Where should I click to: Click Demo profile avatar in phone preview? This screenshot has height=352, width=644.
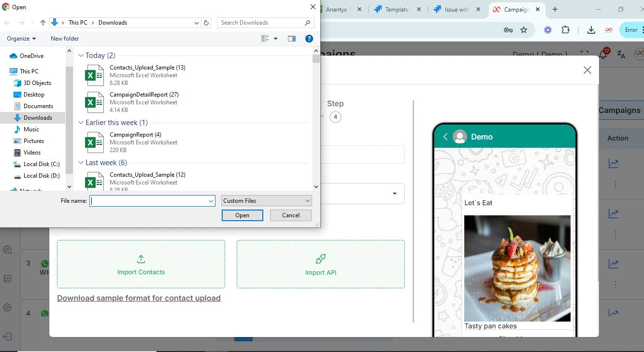[460, 137]
